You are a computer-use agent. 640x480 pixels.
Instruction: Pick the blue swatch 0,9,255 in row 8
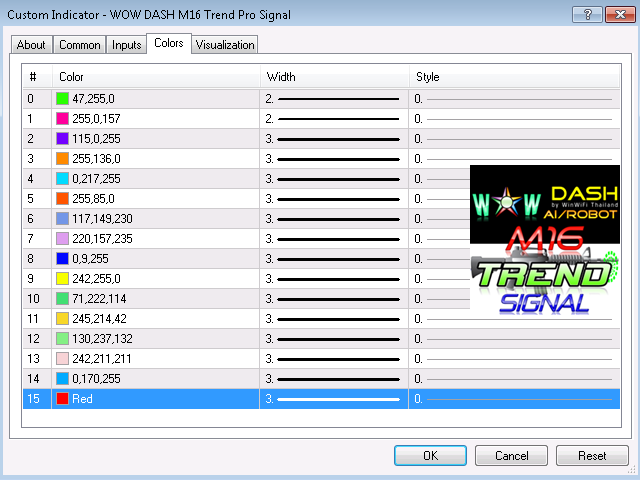pyautogui.click(x=62, y=259)
